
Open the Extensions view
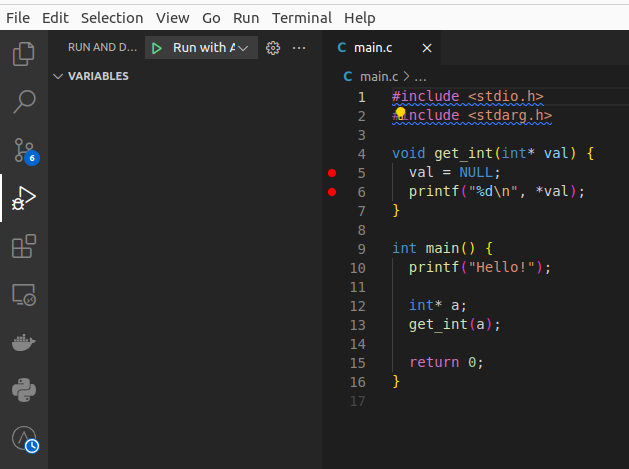click(x=24, y=246)
